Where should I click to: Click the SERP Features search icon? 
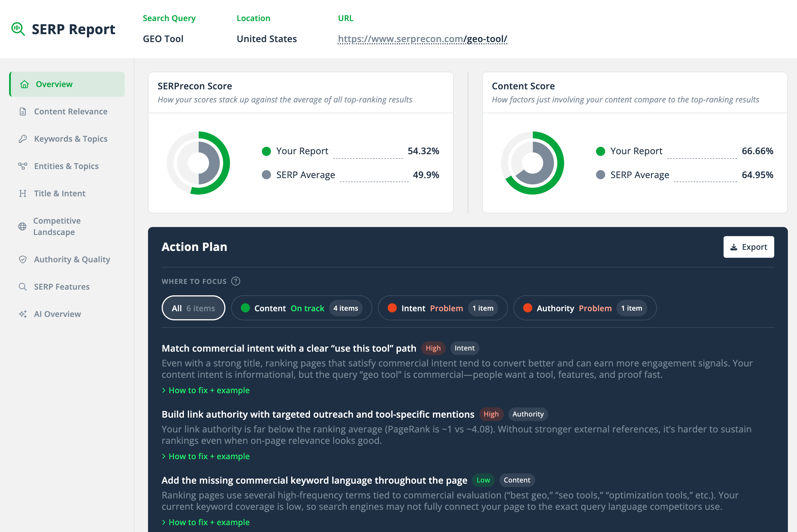click(23, 287)
